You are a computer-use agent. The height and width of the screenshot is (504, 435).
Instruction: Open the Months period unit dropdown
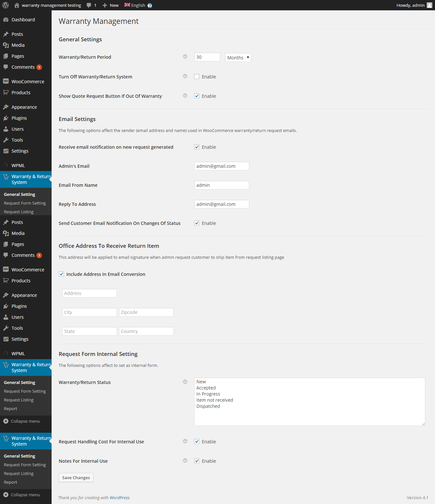click(x=238, y=57)
